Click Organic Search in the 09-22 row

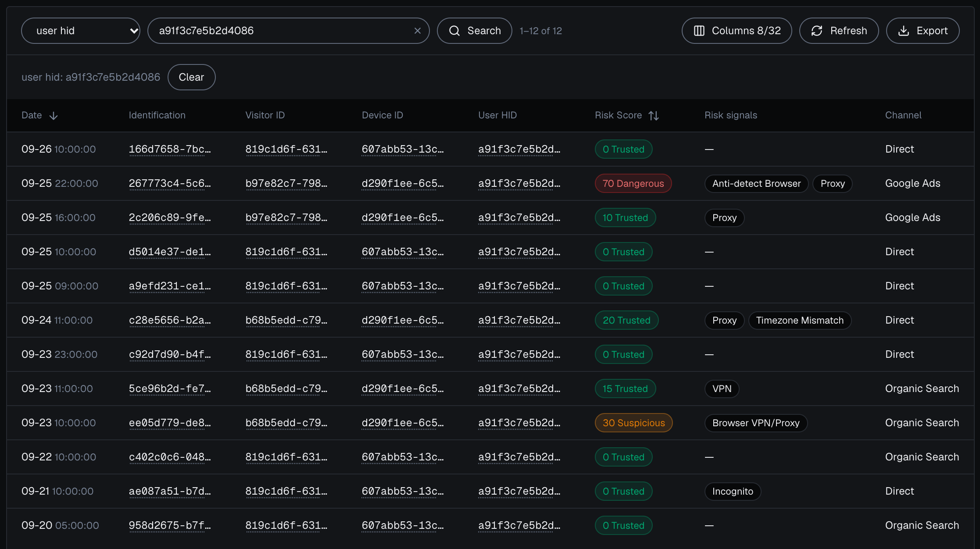(x=922, y=457)
